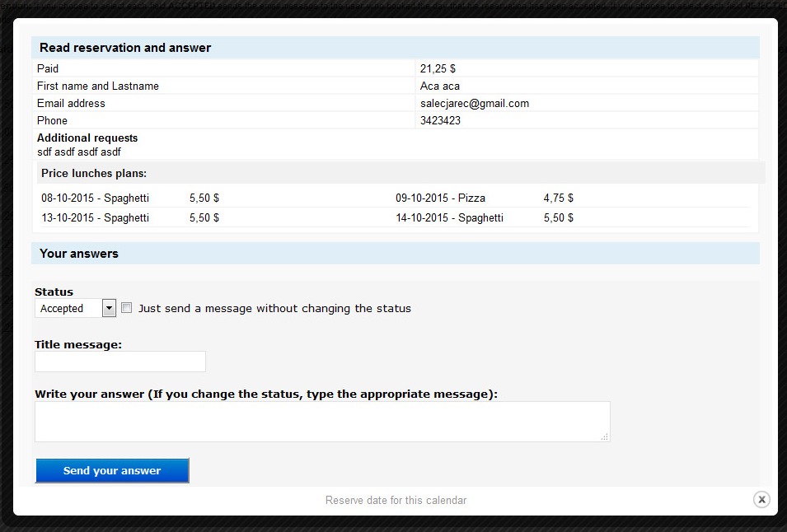
Task: Select the 13-10-2015 Spaghetti lunch entry
Action: point(95,217)
